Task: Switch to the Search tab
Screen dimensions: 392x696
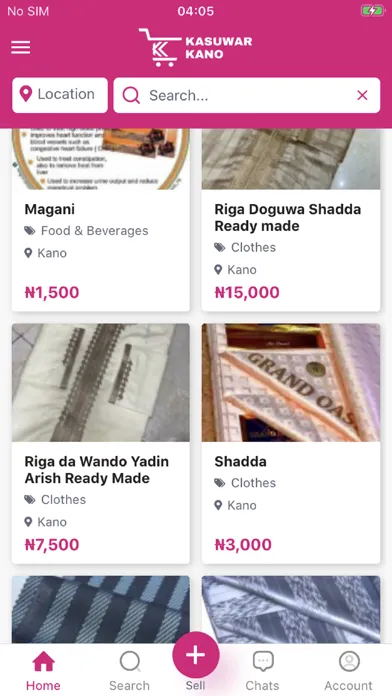Action: point(130,670)
